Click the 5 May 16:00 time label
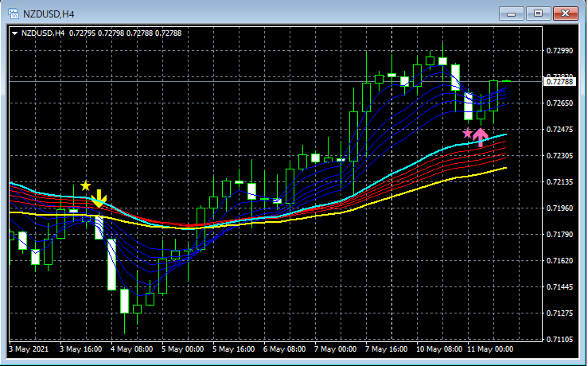 [x=234, y=349]
